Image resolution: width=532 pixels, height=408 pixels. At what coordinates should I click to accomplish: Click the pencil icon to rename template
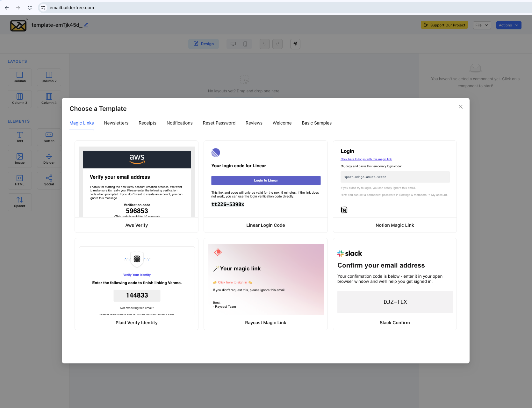pos(86,25)
